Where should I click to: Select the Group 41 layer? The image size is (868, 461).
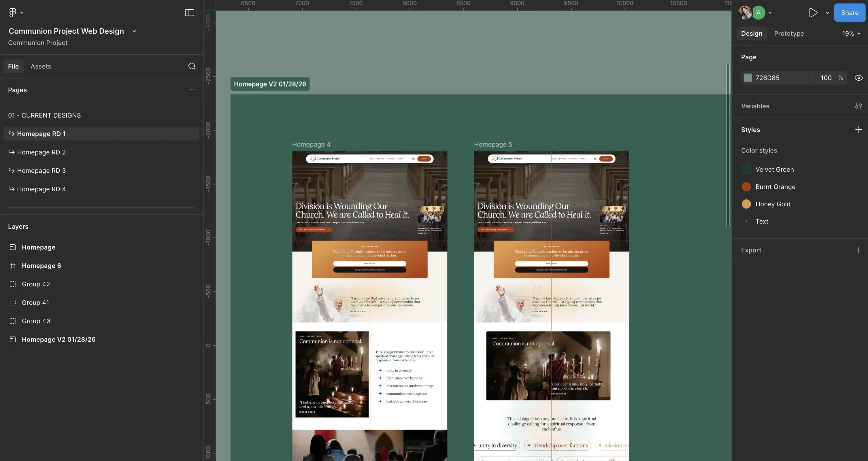[35, 303]
